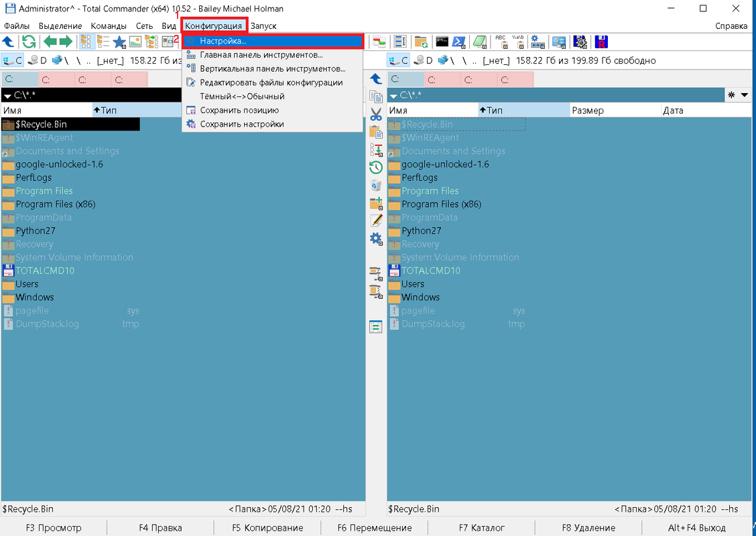Click the scissors cut icon in vertical toolbar

376,115
